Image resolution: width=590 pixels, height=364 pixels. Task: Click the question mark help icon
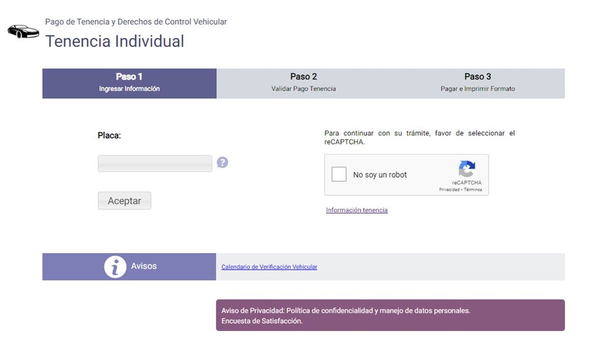click(222, 162)
